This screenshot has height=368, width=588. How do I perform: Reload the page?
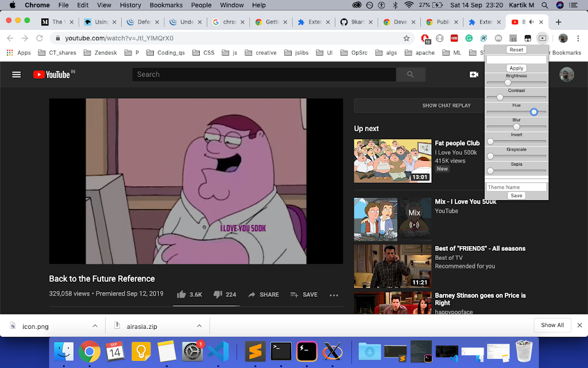40,38
